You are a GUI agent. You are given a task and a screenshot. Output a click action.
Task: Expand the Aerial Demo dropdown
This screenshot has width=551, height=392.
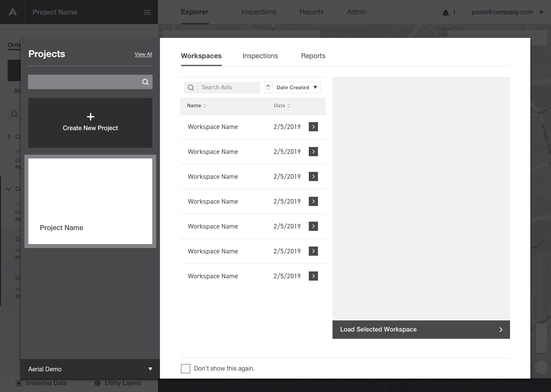click(x=150, y=369)
